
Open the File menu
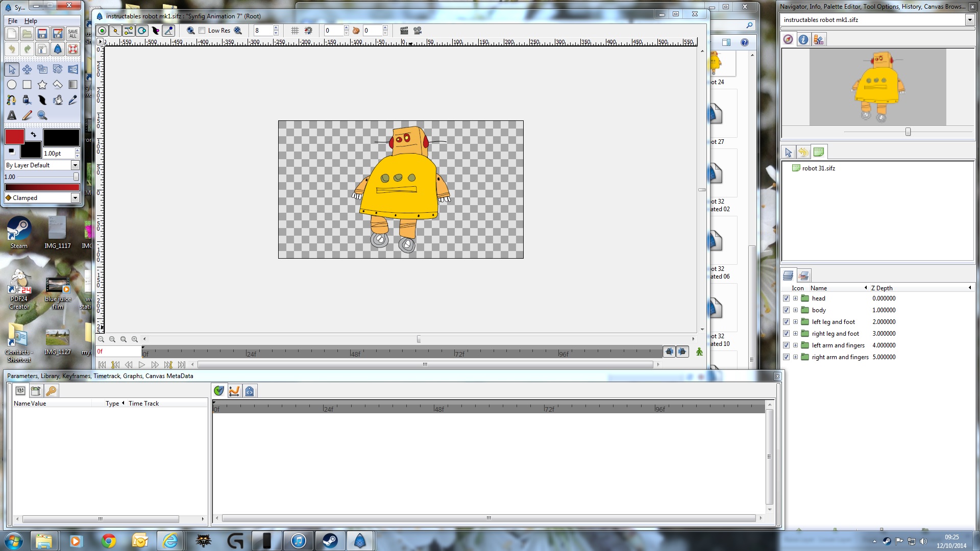(13, 21)
